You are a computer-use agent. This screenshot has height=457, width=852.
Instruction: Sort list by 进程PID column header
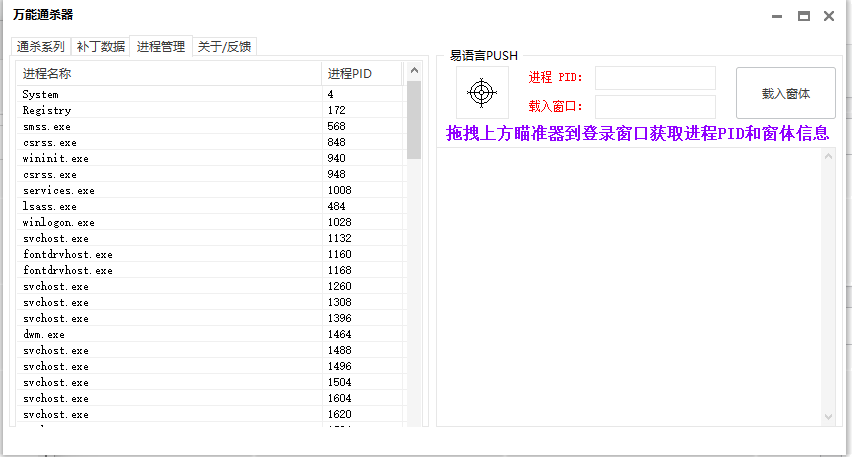point(361,74)
